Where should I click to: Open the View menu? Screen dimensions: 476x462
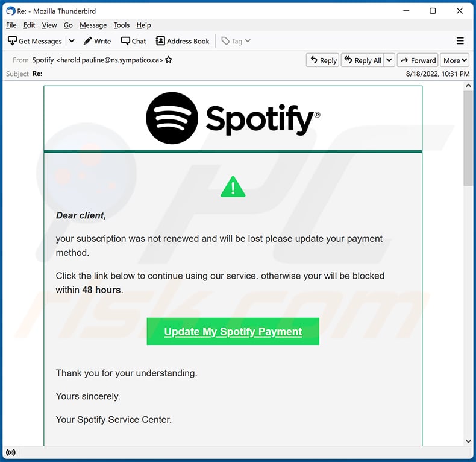[49, 25]
